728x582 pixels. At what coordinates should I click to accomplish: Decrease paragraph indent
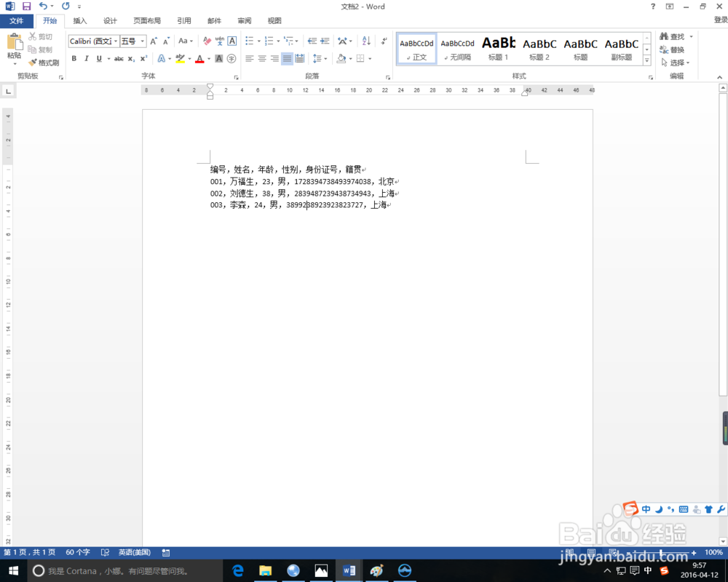312,41
